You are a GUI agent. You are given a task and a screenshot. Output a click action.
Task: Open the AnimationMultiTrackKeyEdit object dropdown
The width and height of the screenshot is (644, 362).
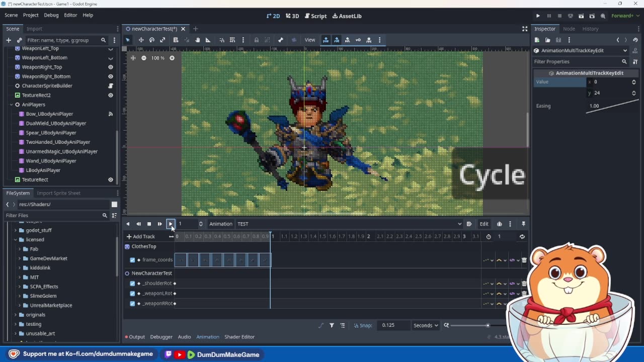581,50
